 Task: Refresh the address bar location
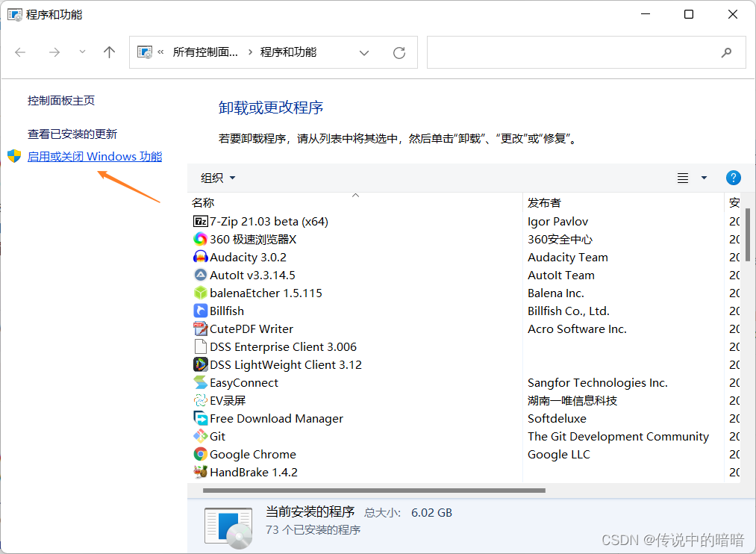[399, 52]
